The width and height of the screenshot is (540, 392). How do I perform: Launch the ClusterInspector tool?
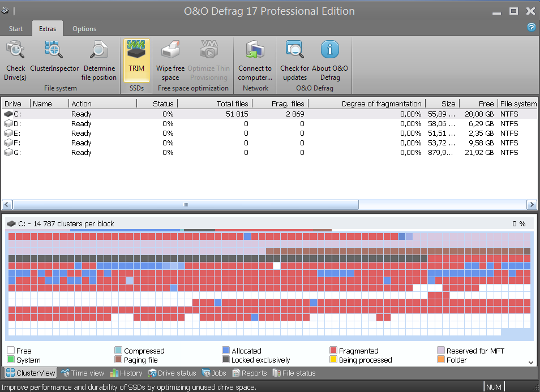(x=54, y=57)
